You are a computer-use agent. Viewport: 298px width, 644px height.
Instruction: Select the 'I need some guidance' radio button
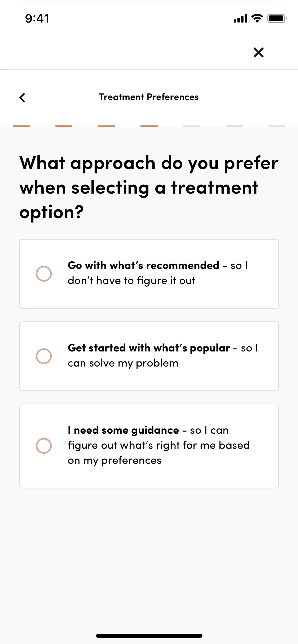(44, 446)
